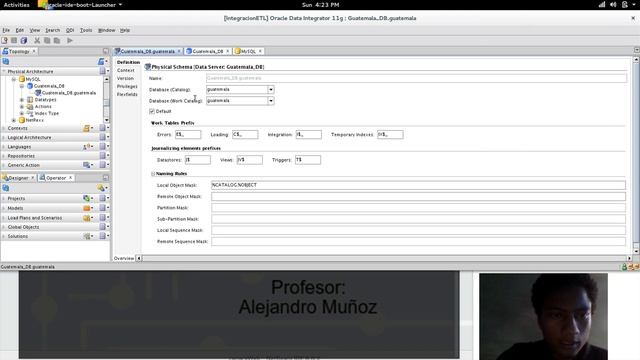Expand the Index Type tree node
The width and height of the screenshot is (640, 360).
click(x=22, y=113)
